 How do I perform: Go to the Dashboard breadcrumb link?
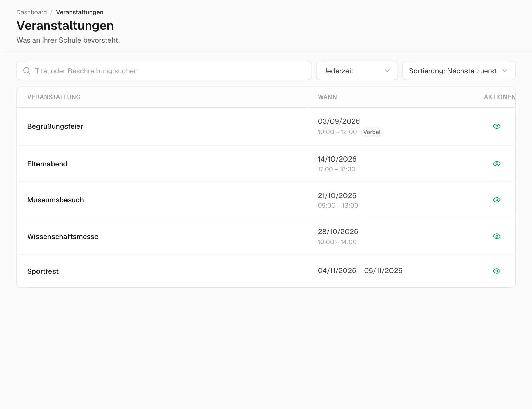coord(32,12)
